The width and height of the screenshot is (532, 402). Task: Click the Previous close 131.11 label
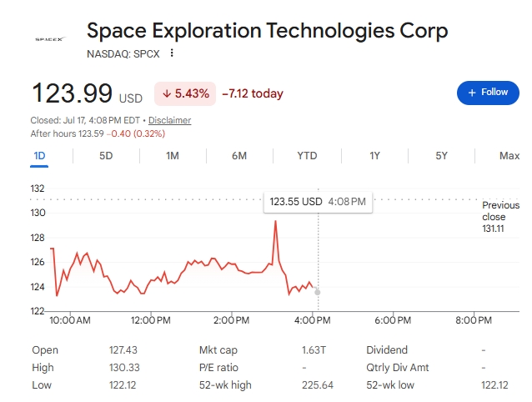pyautogui.click(x=500, y=217)
